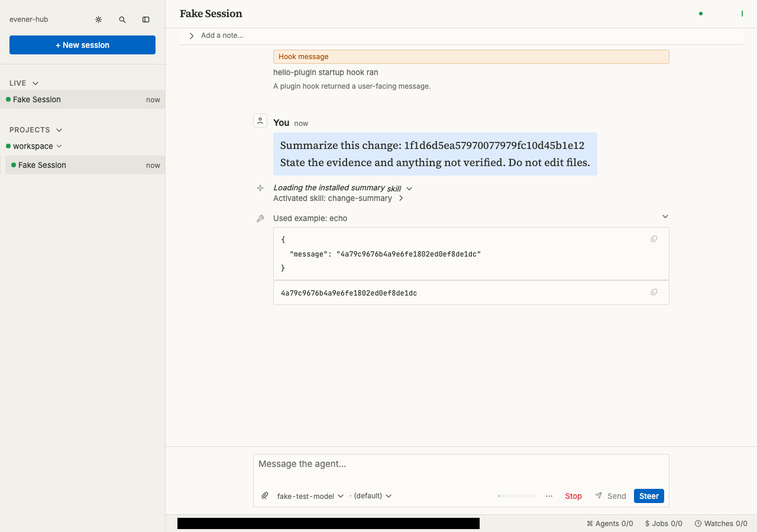757x532 pixels.
Task: Open the fake-test-model dropdown
Action: (310, 496)
